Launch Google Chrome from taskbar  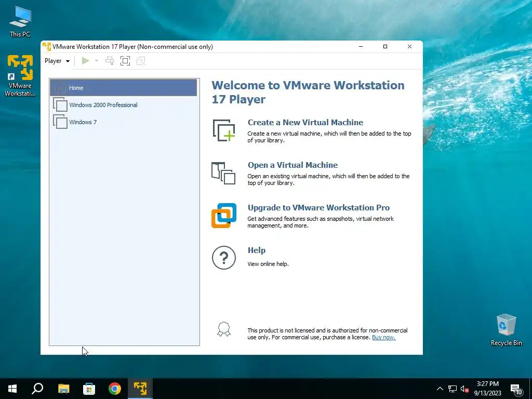point(115,389)
